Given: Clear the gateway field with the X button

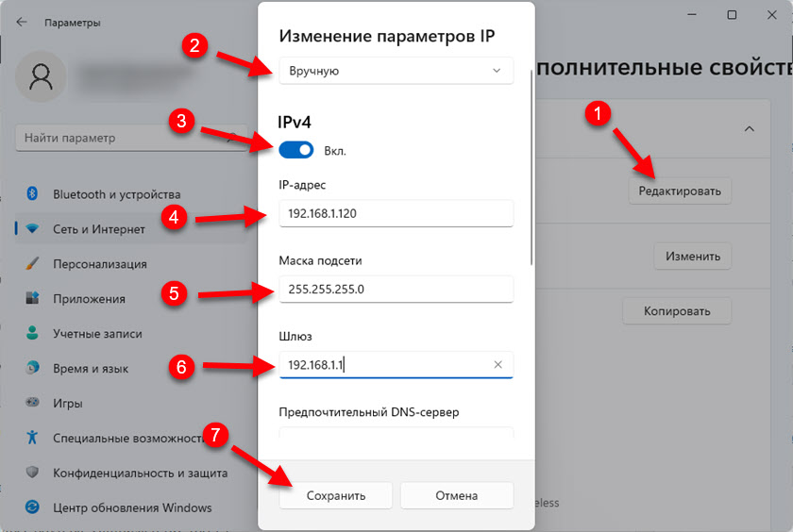Looking at the screenshot, I should point(498,364).
